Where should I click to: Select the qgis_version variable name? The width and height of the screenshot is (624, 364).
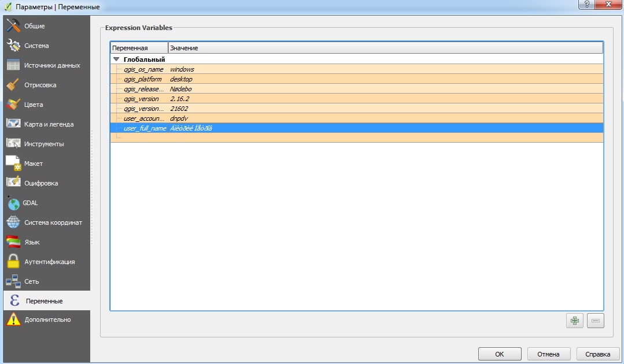[x=141, y=99]
